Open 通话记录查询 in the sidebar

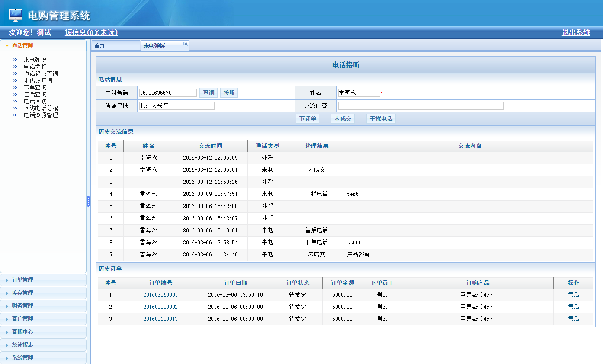click(x=41, y=73)
